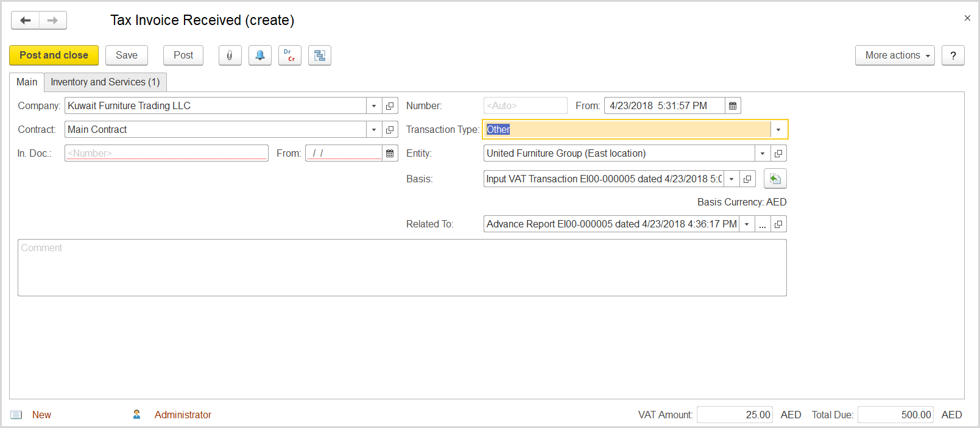The image size is (980, 428).
Task: Click the In. Doc. From date field
Action: coord(344,153)
